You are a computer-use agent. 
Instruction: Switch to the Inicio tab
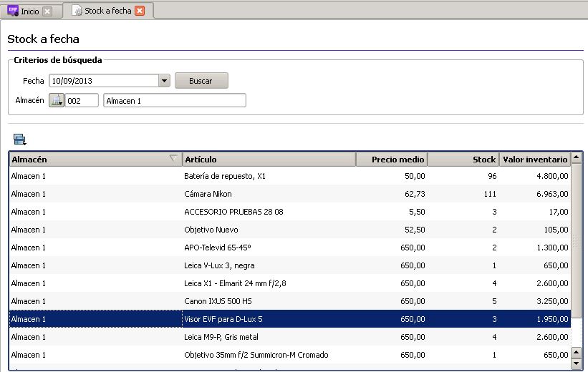[x=30, y=11]
